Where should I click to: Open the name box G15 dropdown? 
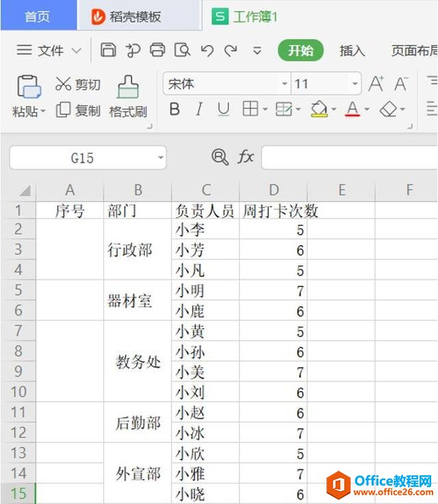(161, 157)
